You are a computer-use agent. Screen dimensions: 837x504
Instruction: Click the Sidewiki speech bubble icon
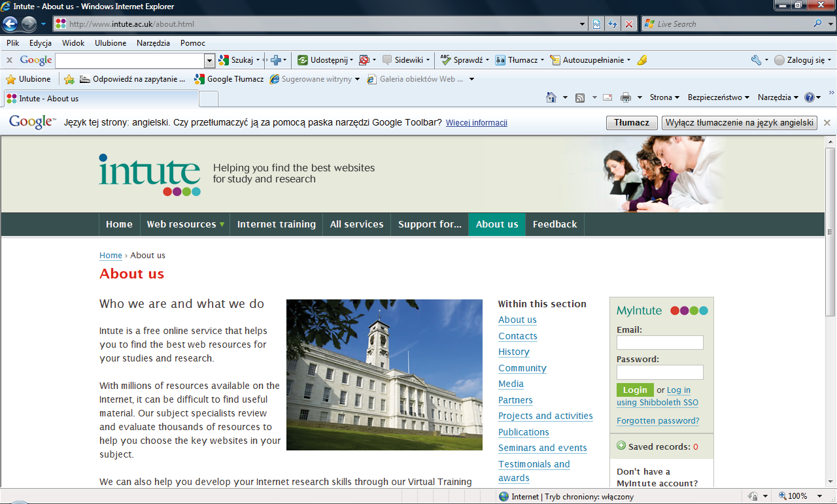click(387, 60)
